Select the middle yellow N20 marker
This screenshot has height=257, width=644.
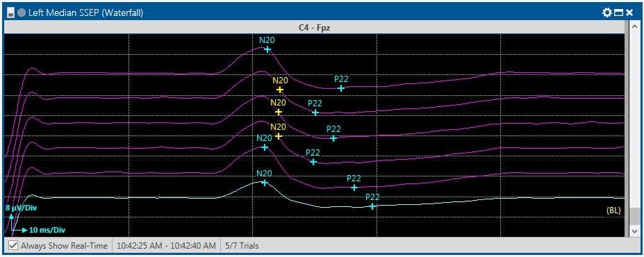(279, 112)
